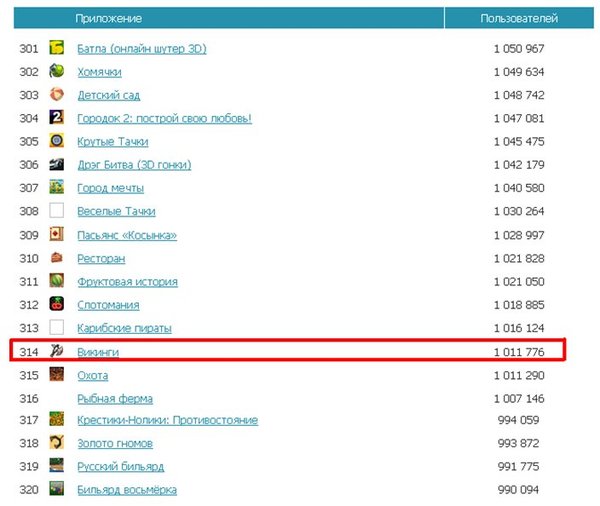This screenshot has width=600, height=506.
Task: Click the green Хомячки app icon
Action: click(x=57, y=71)
